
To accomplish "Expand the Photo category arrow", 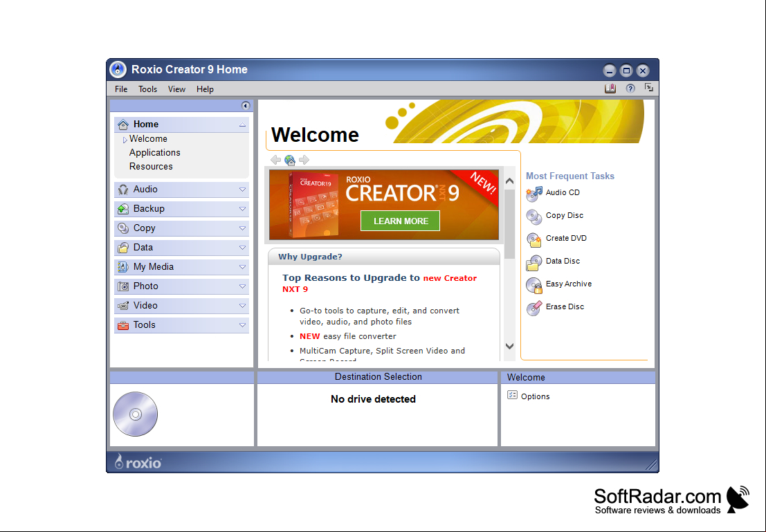I will tap(242, 286).
